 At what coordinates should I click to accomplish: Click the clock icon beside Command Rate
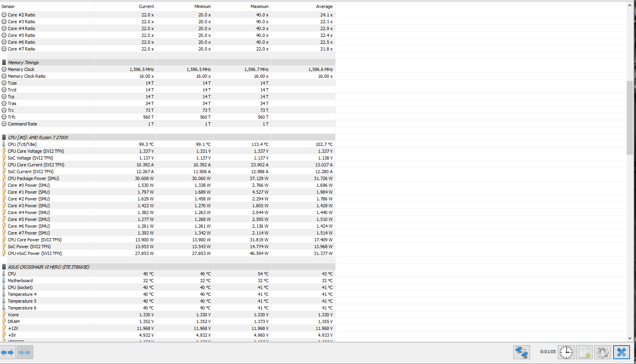pyautogui.click(x=4, y=124)
